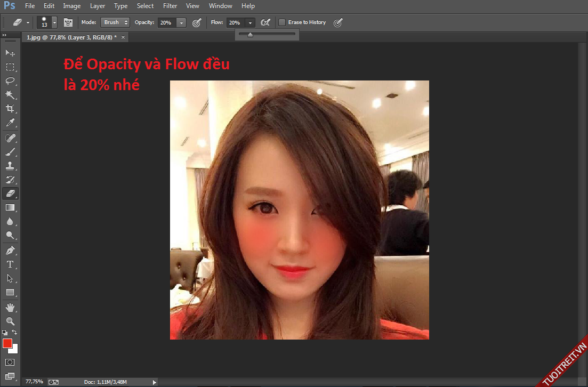Image resolution: width=588 pixels, height=387 pixels.
Task: Select the Clone Stamp tool
Action: [10, 166]
